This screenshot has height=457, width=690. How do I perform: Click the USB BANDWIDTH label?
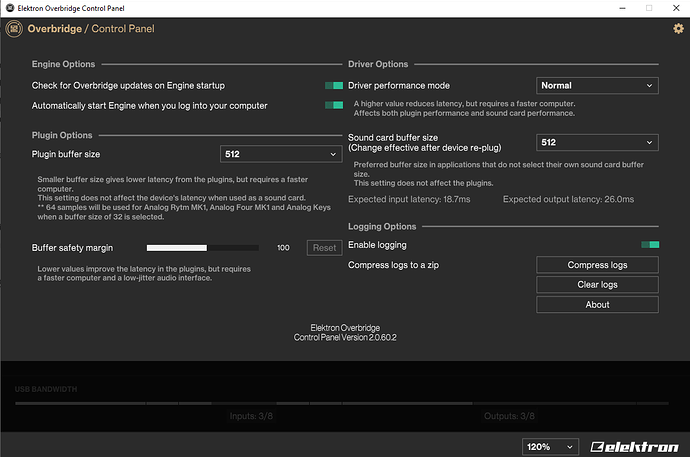click(x=46, y=389)
